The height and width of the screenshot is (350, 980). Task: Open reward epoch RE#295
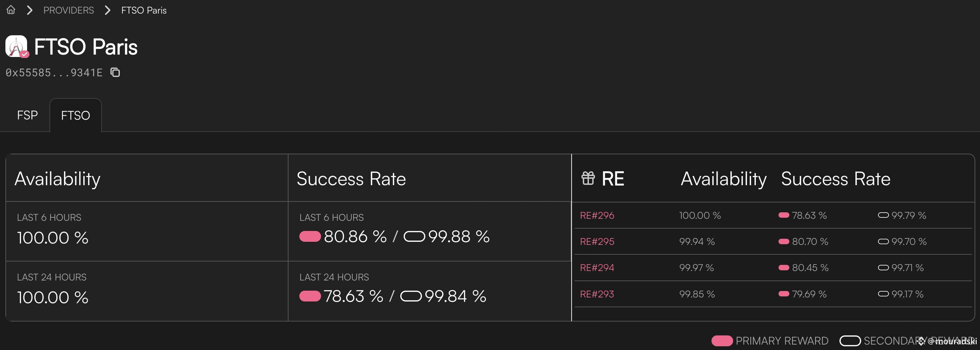(597, 241)
